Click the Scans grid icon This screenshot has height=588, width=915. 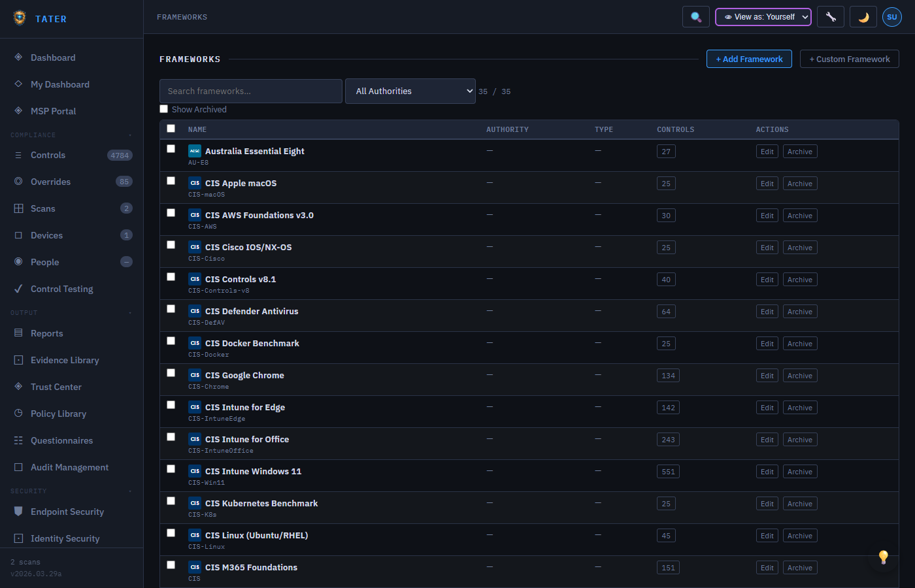point(18,208)
